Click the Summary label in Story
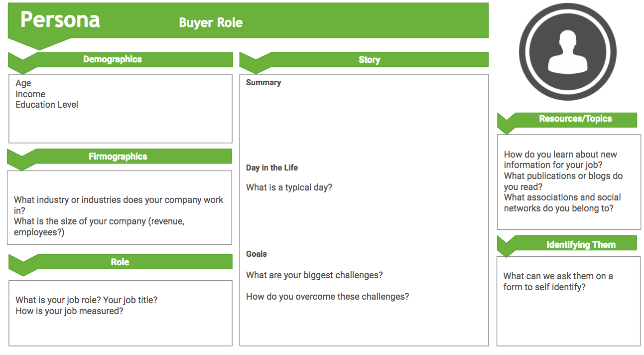The height and width of the screenshot is (355, 644). (x=263, y=83)
